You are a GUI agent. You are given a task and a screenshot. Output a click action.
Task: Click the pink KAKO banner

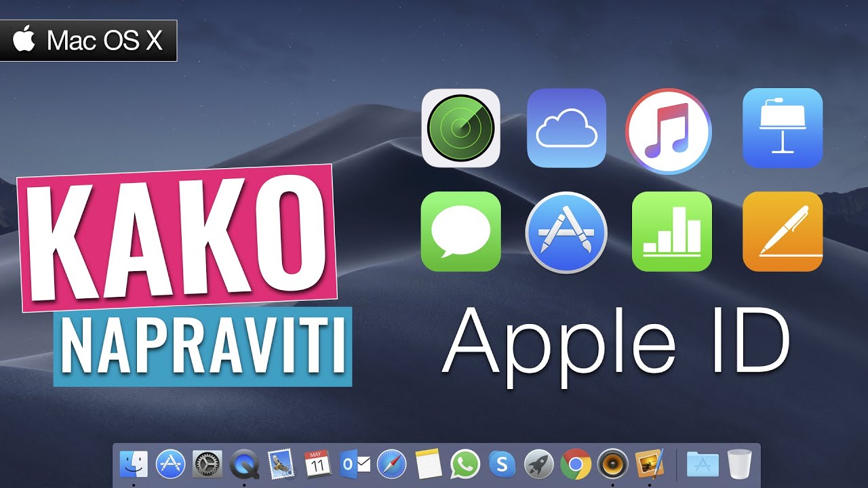[177, 238]
